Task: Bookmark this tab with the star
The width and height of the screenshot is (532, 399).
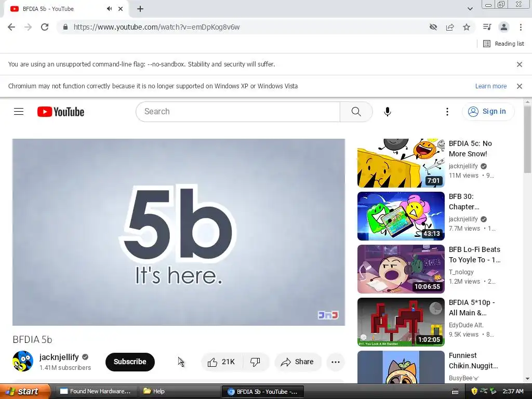Action: tap(467, 27)
